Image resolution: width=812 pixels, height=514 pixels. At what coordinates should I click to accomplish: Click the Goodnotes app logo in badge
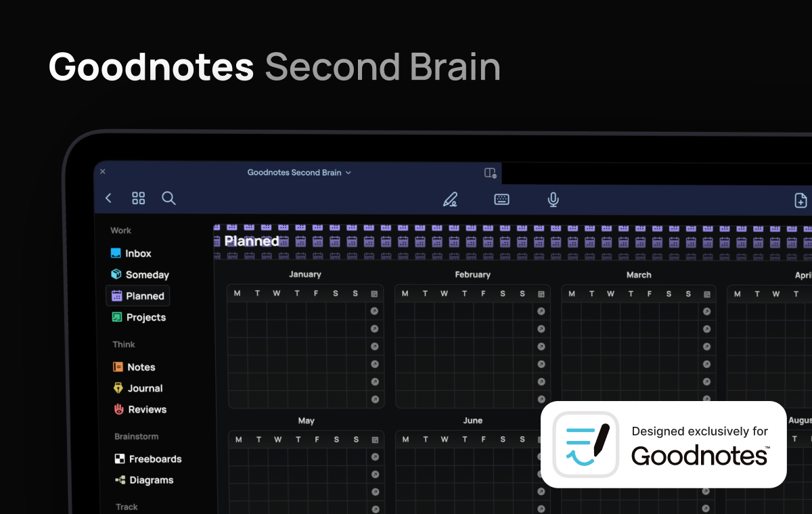point(586,445)
